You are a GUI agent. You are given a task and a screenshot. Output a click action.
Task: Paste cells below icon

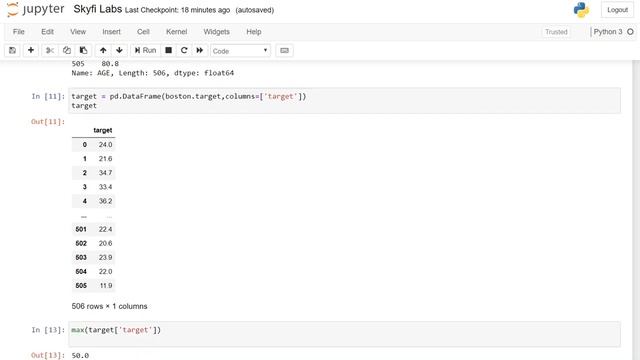(83, 50)
